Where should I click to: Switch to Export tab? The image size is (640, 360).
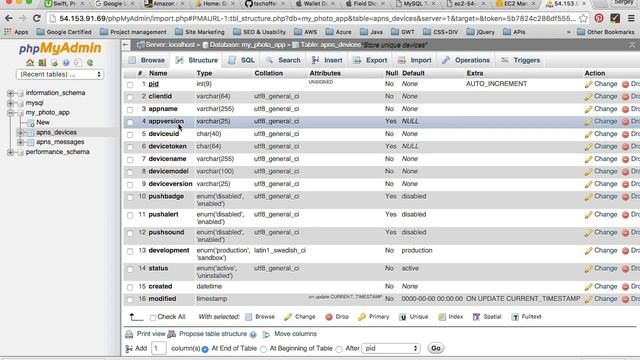pos(371,60)
